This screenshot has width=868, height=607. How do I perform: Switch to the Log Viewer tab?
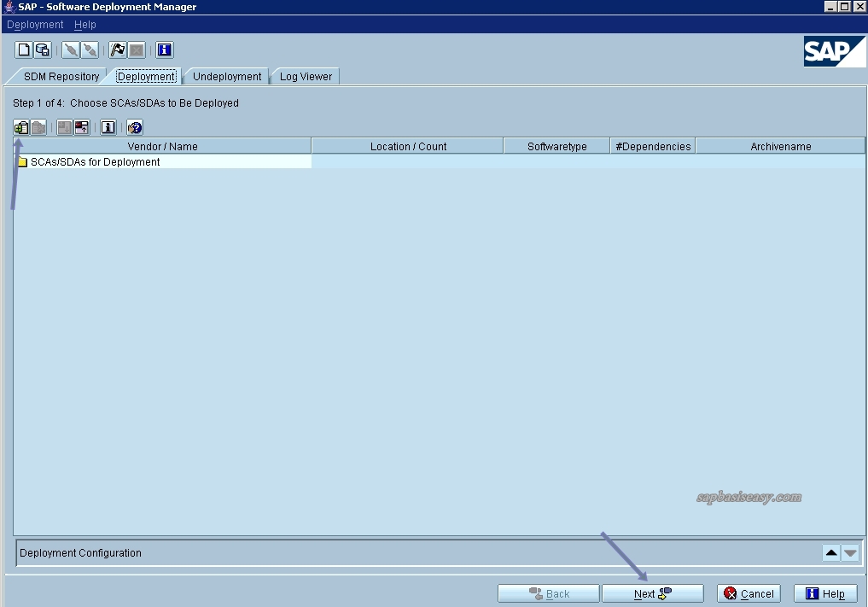click(x=304, y=76)
